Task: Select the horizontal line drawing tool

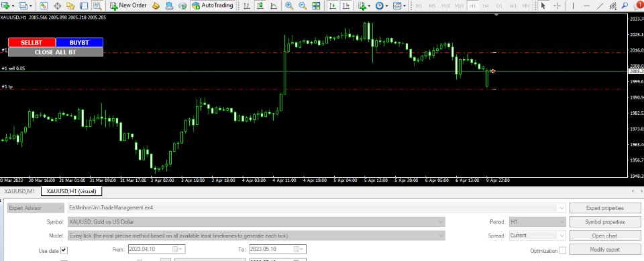Action: click(586, 6)
